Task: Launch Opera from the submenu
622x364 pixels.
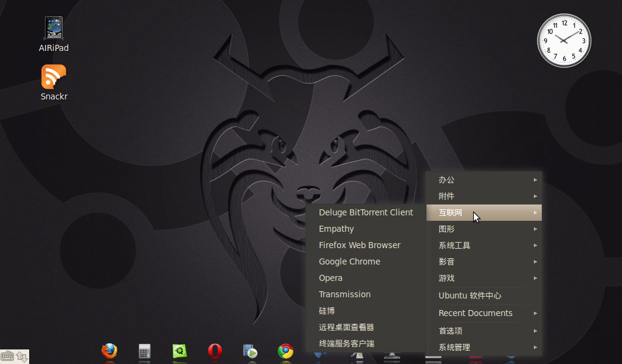Action: tap(366, 278)
